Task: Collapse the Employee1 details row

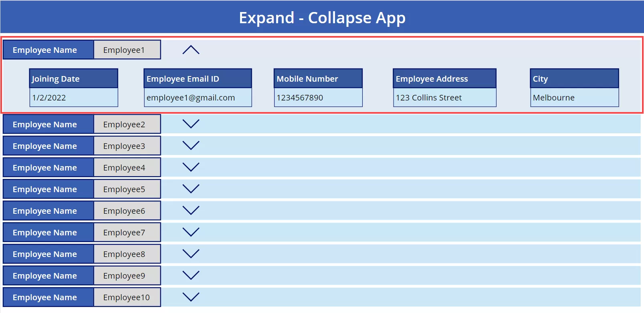Action: tap(191, 50)
